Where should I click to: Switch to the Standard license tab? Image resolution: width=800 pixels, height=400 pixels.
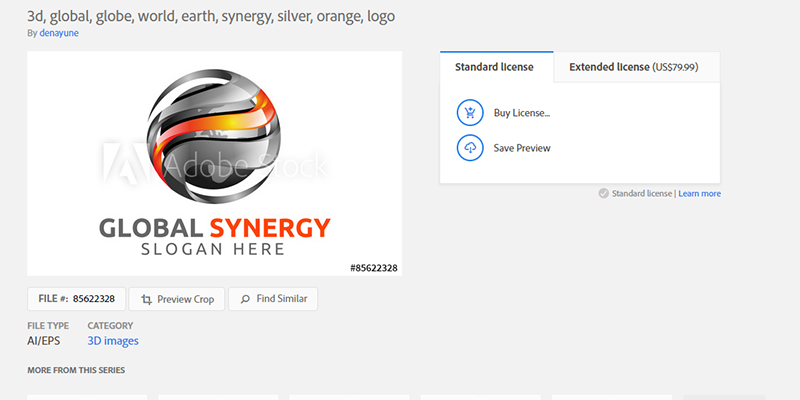496,67
